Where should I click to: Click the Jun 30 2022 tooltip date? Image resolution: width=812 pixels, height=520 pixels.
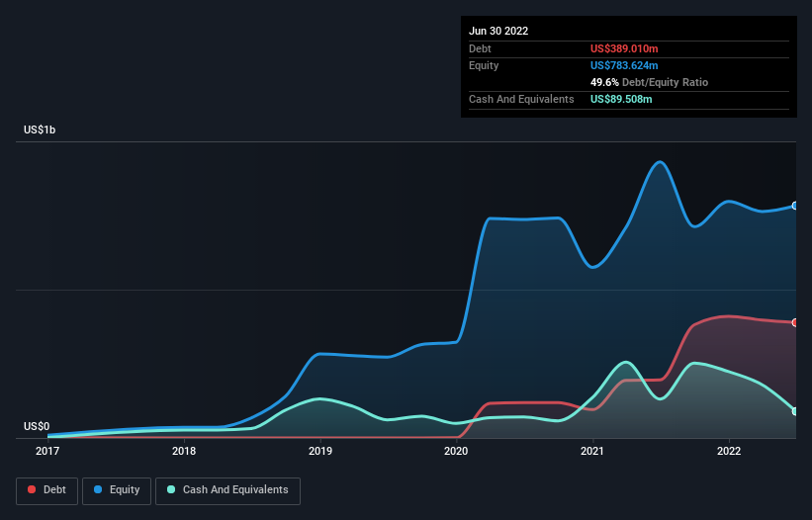coord(498,31)
